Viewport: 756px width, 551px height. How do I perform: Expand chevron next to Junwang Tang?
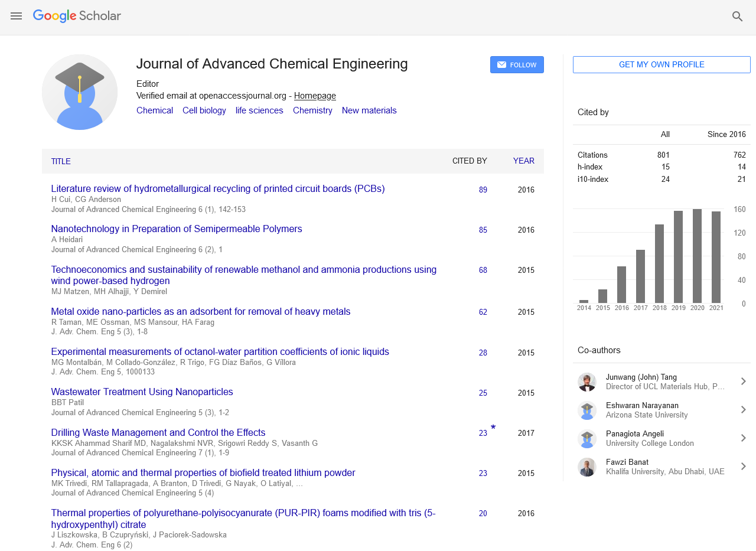(x=743, y=382)
